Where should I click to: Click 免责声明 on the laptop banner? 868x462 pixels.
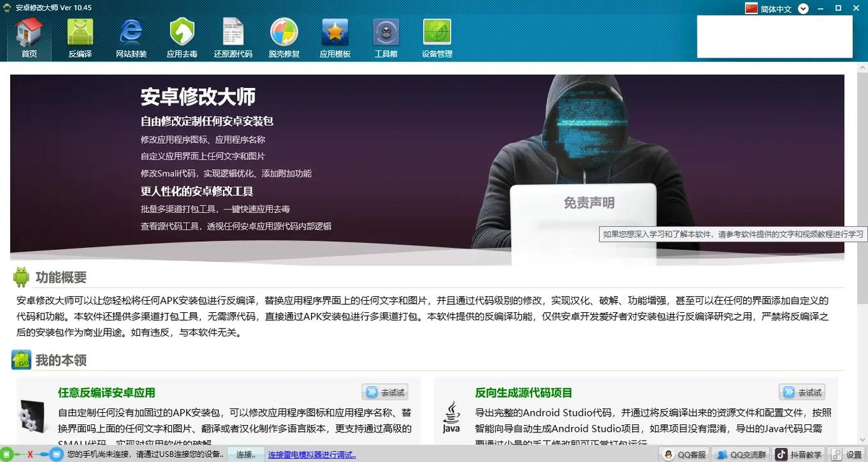coord(589,203)
